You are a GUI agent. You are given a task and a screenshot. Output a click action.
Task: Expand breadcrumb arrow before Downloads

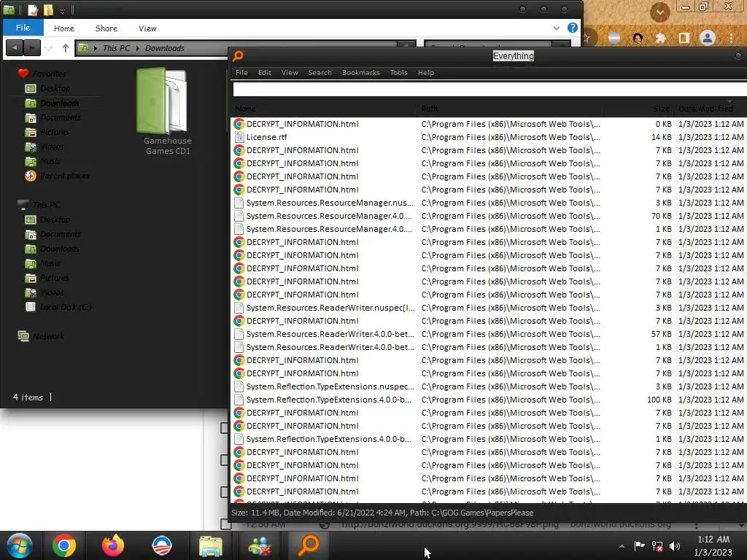pyautogui.click(x=138, y=48)
